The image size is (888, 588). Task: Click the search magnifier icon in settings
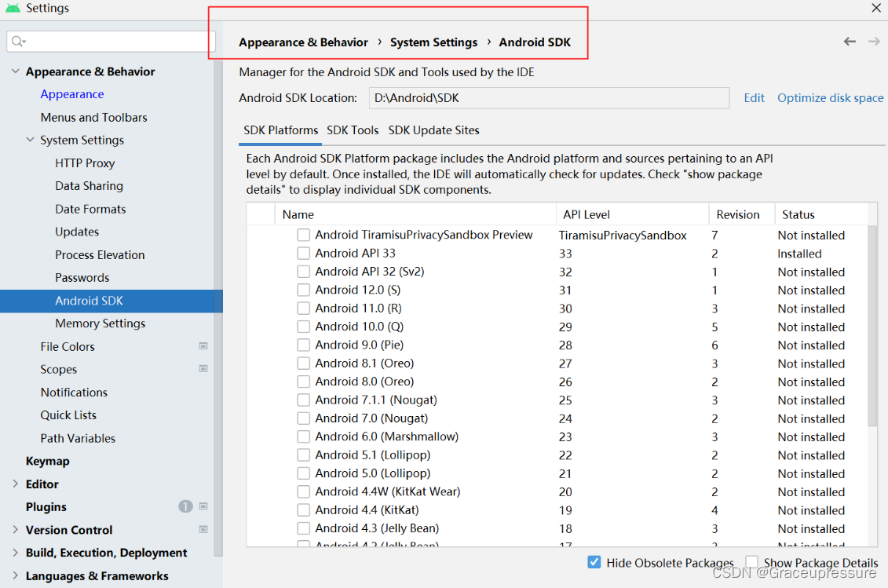(18, 42)
